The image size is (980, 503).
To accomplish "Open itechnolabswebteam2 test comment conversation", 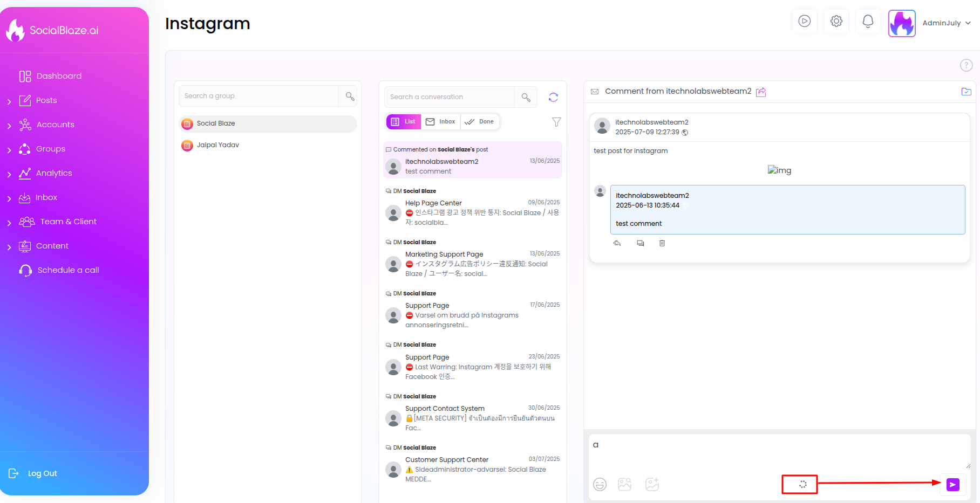I will click(473, 160).
